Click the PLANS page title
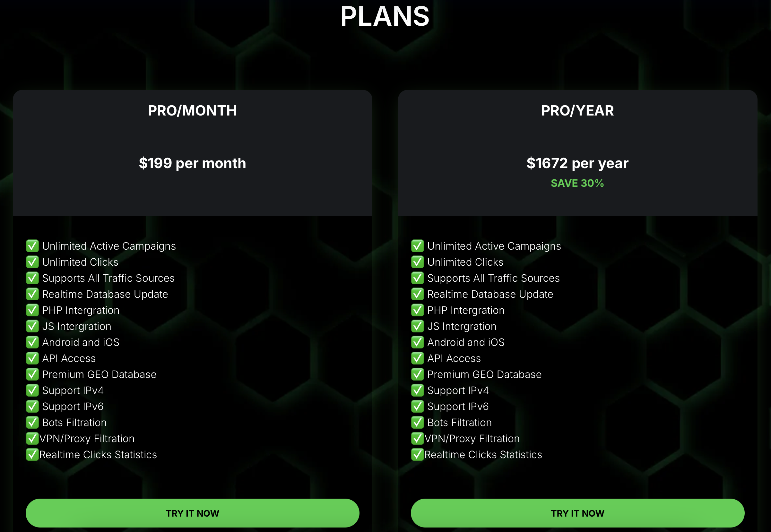771x532 pixels. tap(385, 16)
